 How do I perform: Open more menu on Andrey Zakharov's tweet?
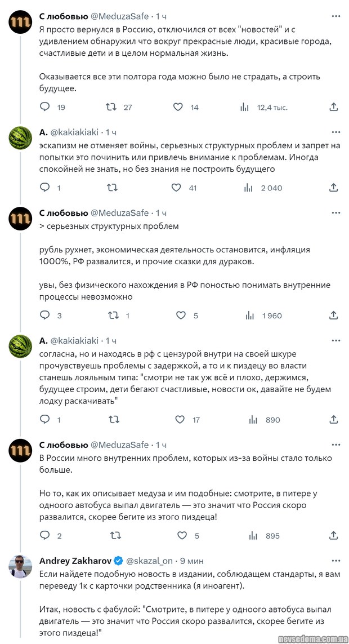335,561
